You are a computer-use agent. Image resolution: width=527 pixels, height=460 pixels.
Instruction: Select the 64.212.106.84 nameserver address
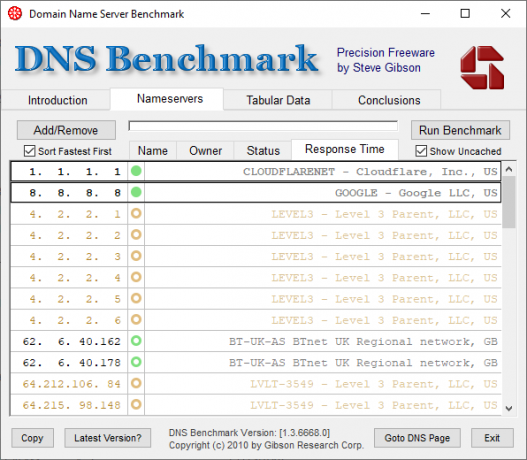pos(72,384)
